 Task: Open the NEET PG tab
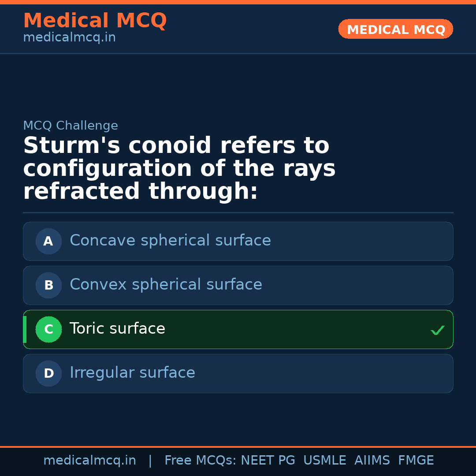point(268,460)
